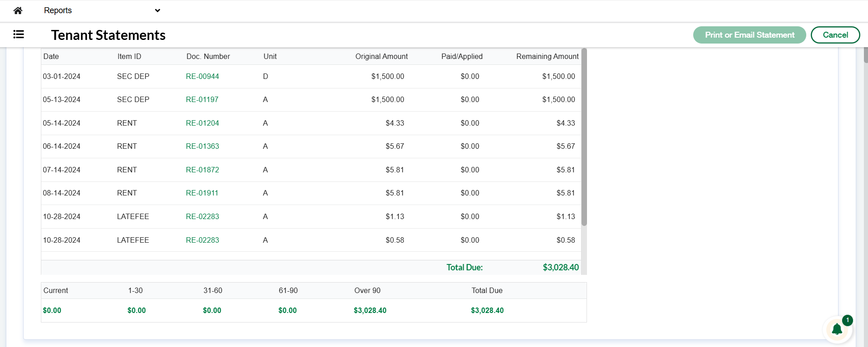Click the Total Due $3,028.40 green total
The height and width of the screenshot is (347, 868).
coord(561,267)
